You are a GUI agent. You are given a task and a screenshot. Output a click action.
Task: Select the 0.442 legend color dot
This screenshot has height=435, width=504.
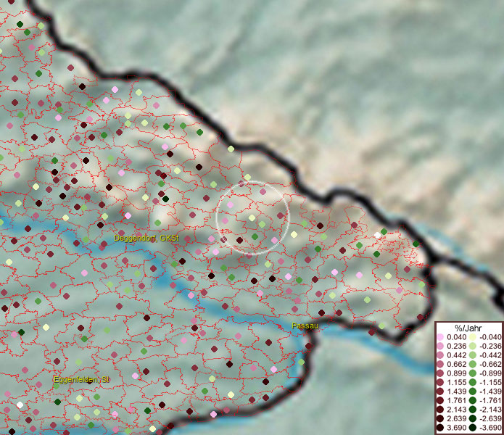pyautogui.click(x=440, y=355)
